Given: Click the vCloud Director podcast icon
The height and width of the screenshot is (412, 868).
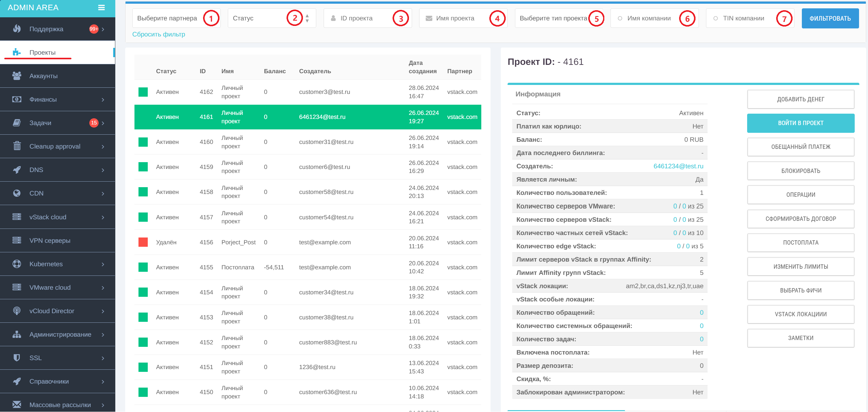Looking at the screenshot, I should pyautogui.click(x=16, y=311).
